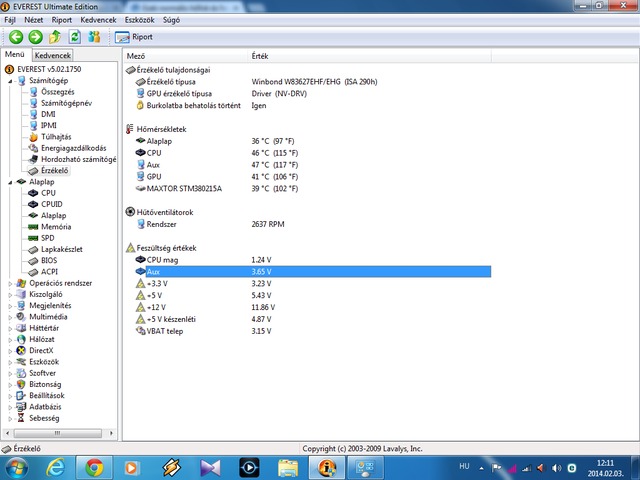Screen dimensions: 640x480
Task: Expand the DirectX node
Action: [x=10, y=351]
